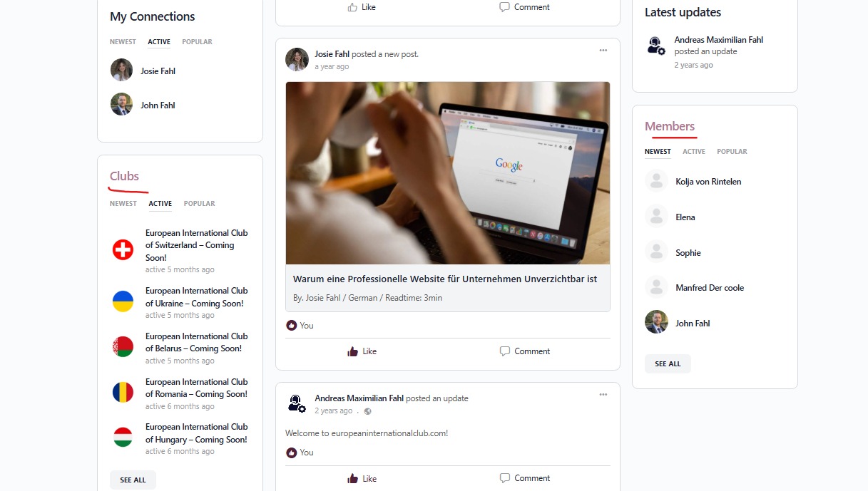The image size is (868, 491).
Task: Open the three-dot options menu on Andreas's update
Action: 603,395
